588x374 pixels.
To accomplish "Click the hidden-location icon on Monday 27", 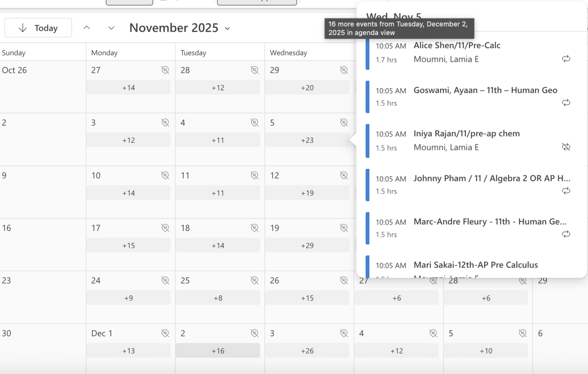I will click(165, 70).
